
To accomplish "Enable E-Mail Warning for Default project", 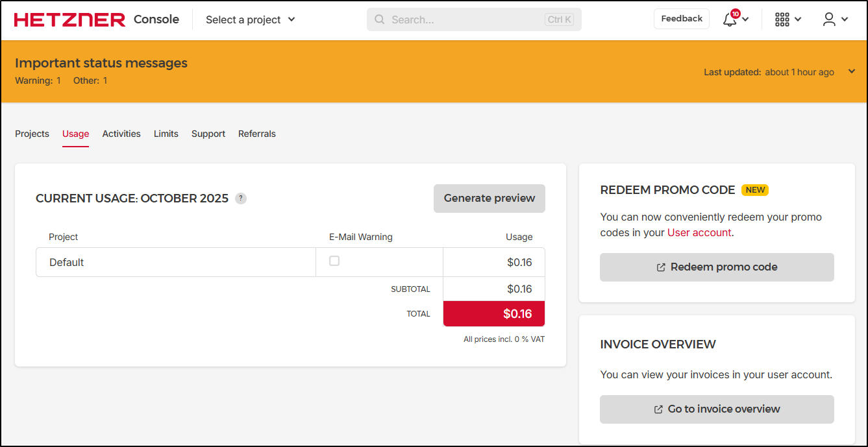I will pyautogui.click(x=334, y=261).
